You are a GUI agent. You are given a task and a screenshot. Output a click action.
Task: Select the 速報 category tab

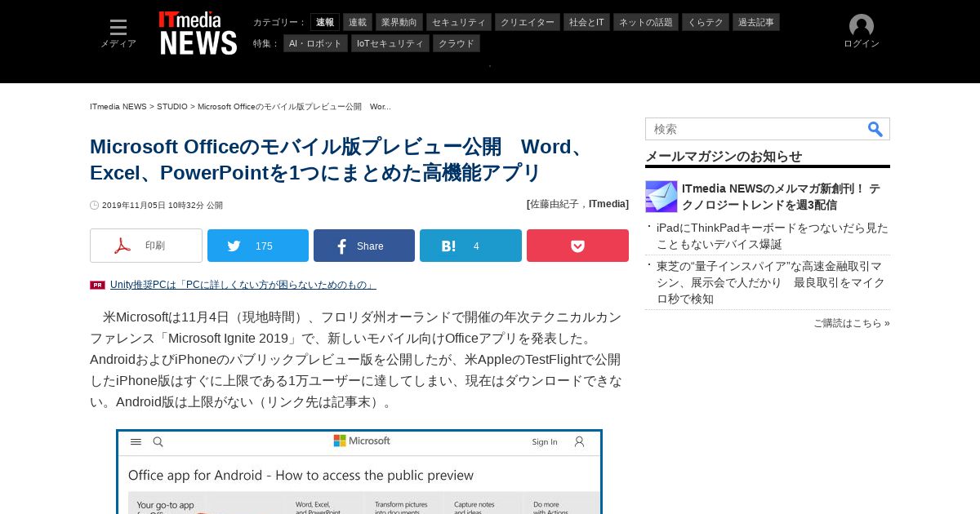(325, 22)
